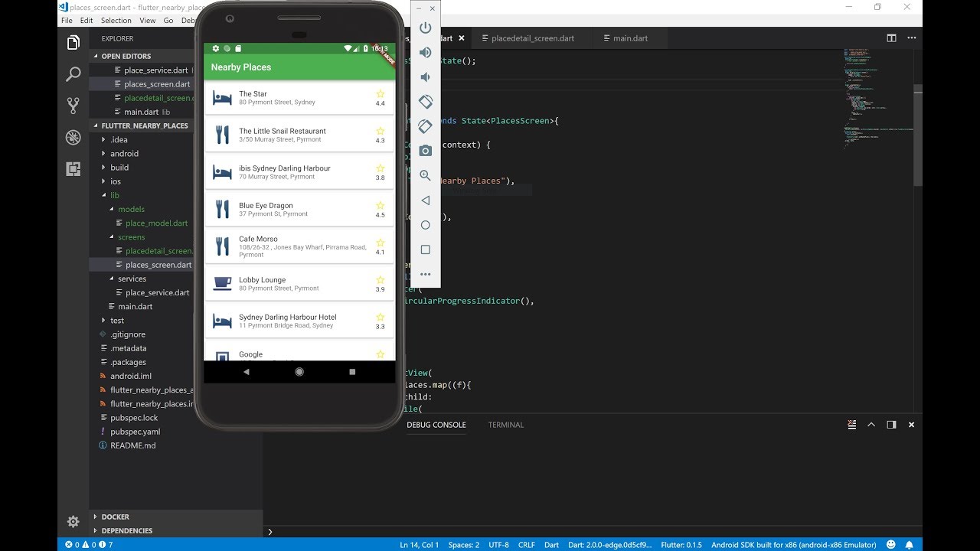Image resolution: width=980 pixels, height=551 pixels.
Task: Expand the android folder
Action: pyautogui.click(x=124, y=154)
